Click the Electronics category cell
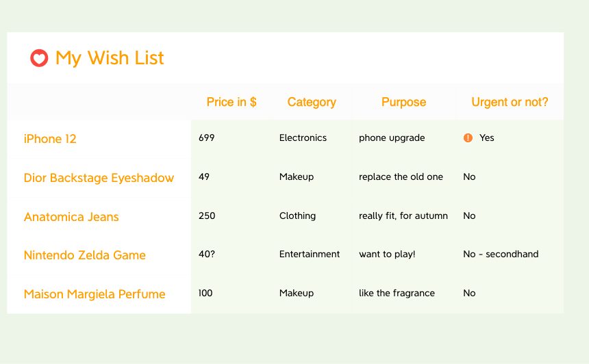This screenshot has width=589, height=364. (x=303, y=138)
